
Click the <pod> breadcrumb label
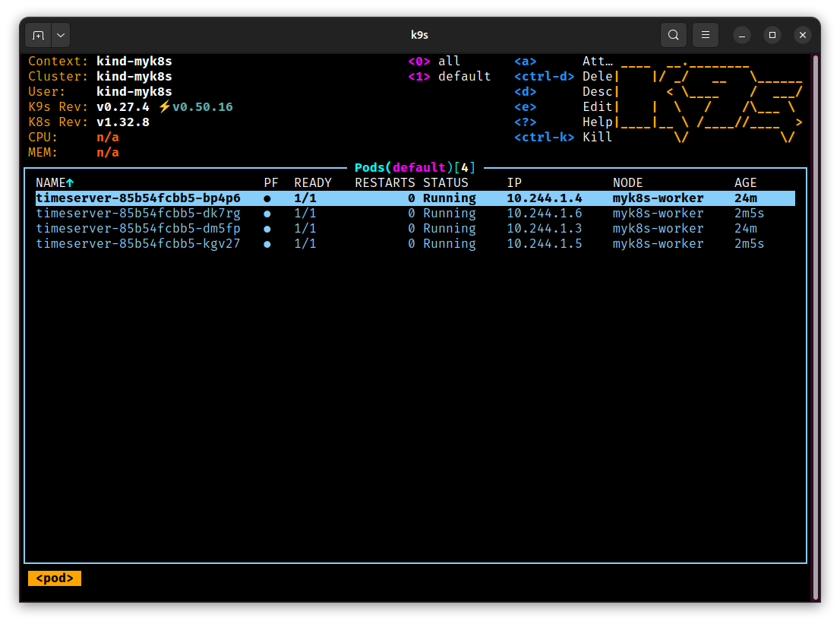tap(55, 578)
